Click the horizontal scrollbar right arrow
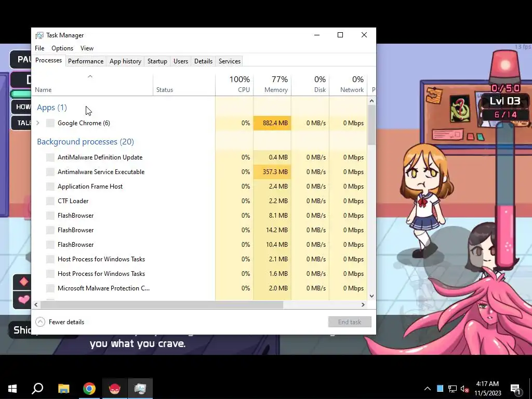532x399 pixels. [363, 304]
